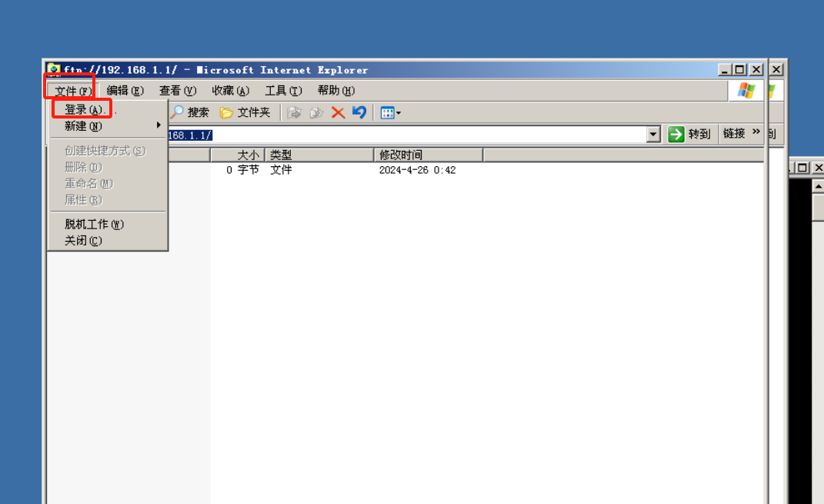Toggle the 文件夹 folders pane button
The height and width of the screenshot is (504, 824).
click(x=245, y=112)
